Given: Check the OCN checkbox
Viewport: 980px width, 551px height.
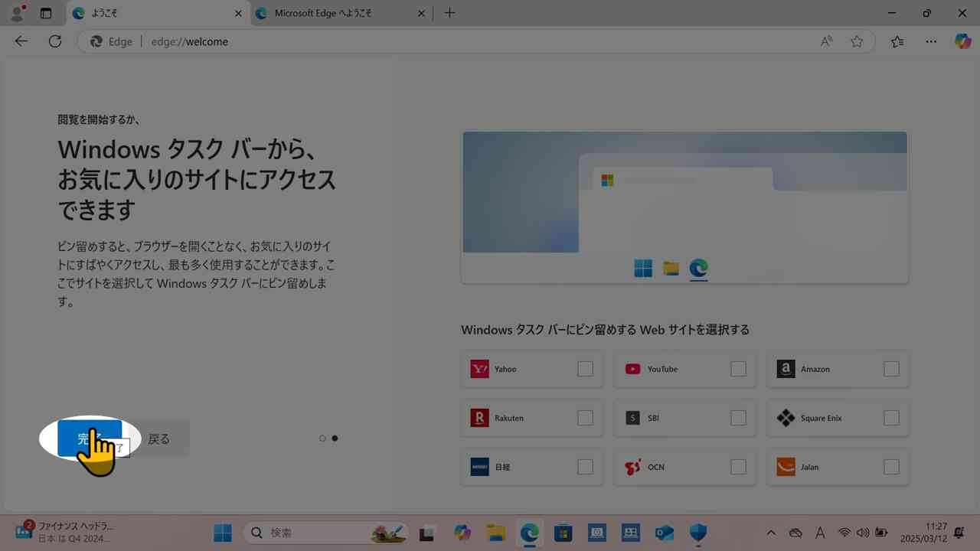Looking at the screenshot, I should (738, 467).
